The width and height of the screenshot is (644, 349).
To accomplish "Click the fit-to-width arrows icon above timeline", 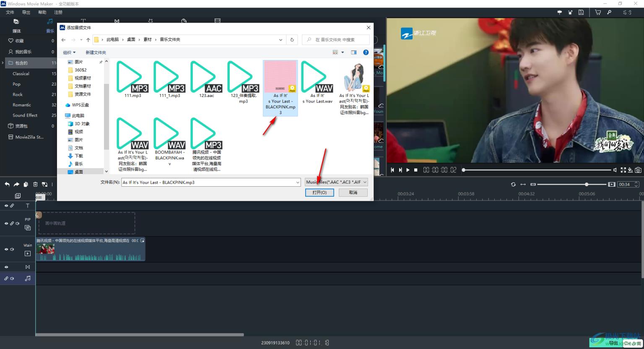I will click(x=523, y=184).
